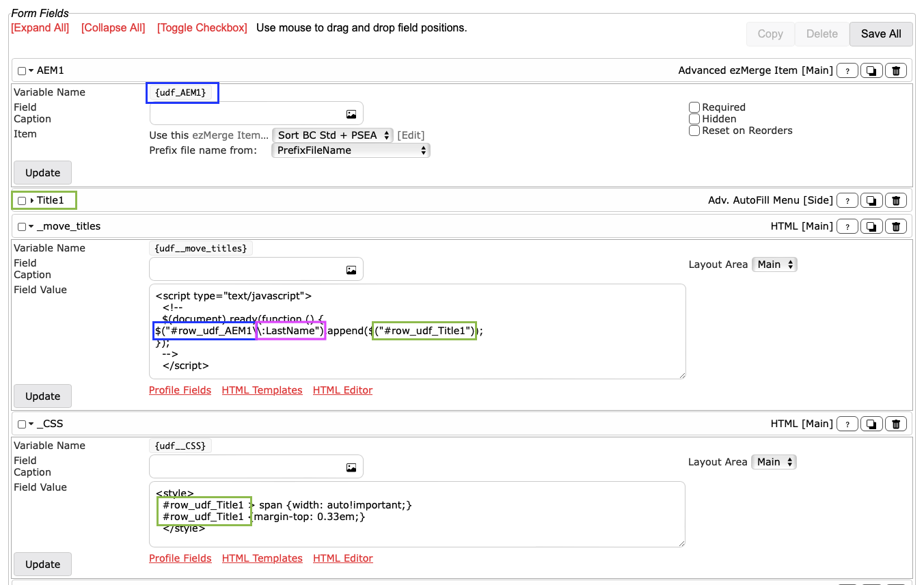
Task: Collapse the _move_titles field section
Action: coord(31,227)
